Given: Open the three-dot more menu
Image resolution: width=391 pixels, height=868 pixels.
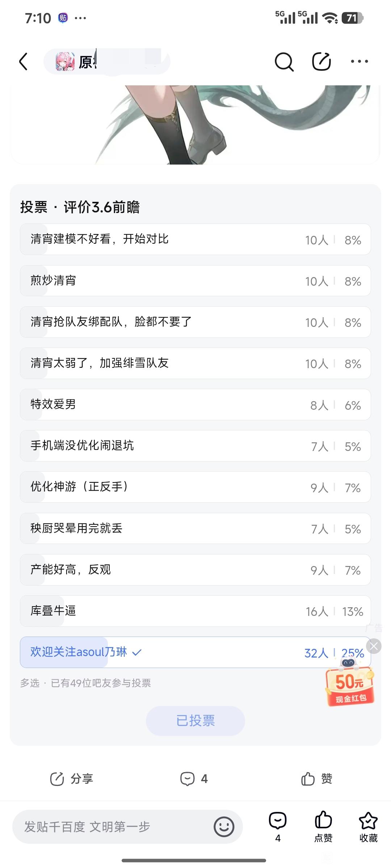Looking at the screenshot, I should pyautogui.click(x=360, y=61).
